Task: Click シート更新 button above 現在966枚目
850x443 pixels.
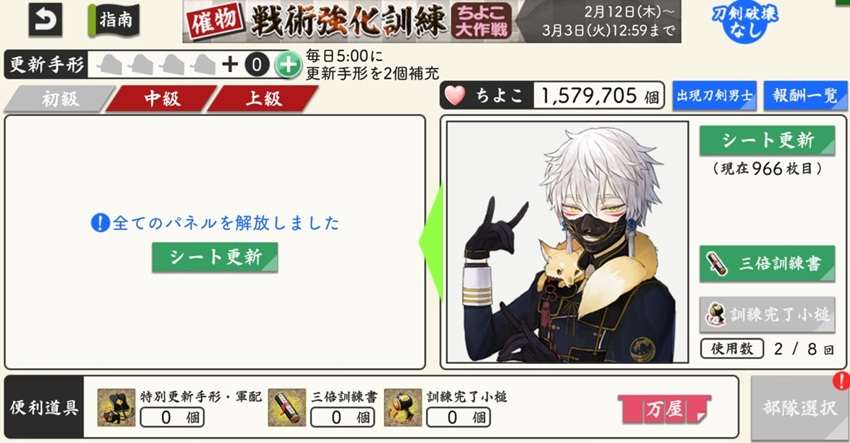Action: pyautogui.click(x=767, y=140)
